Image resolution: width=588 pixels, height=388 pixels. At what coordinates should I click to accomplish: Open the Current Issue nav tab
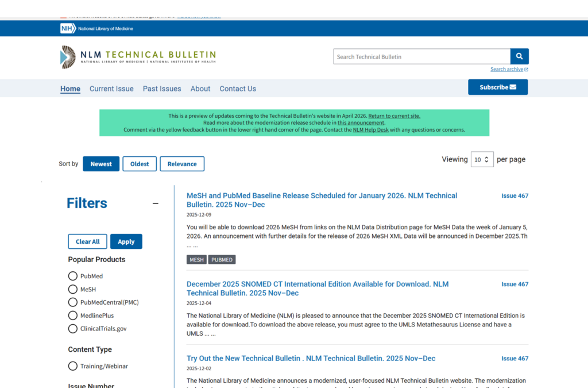click(x=111, y=89)
